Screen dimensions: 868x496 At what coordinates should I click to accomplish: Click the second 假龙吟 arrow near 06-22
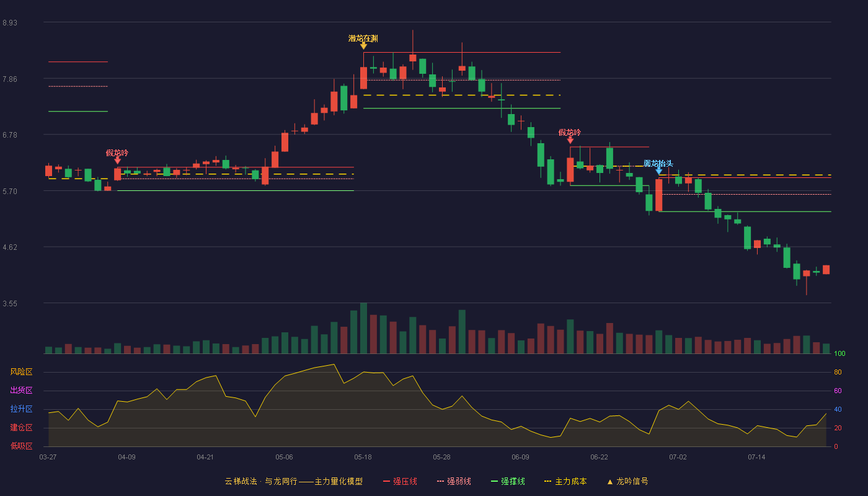[x=570, y=140]
